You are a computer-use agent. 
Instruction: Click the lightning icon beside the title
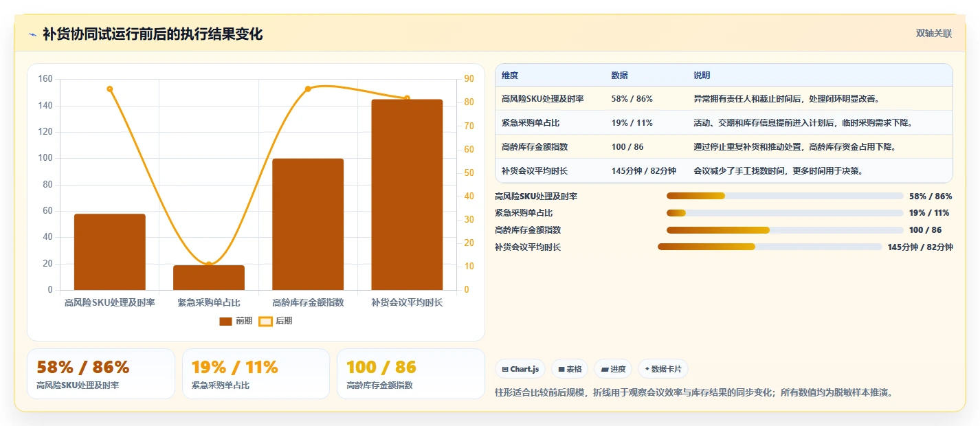coord(33,34)
